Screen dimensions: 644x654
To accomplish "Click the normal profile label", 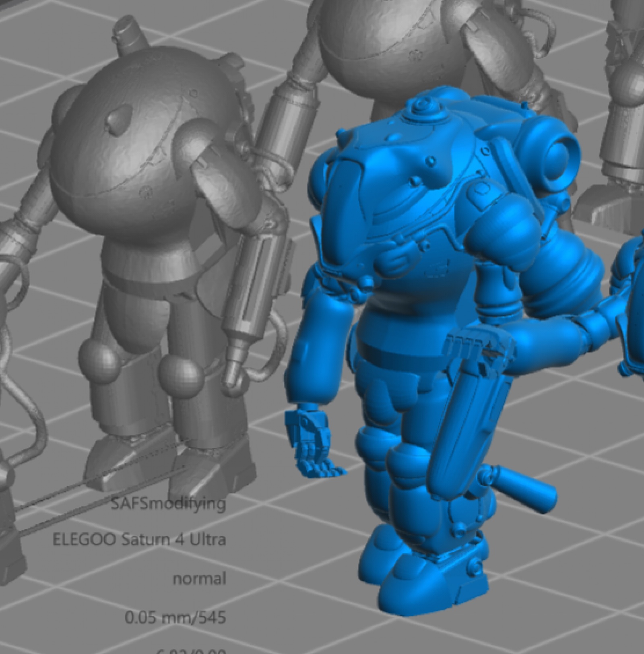I will click(x=199, y=579).
